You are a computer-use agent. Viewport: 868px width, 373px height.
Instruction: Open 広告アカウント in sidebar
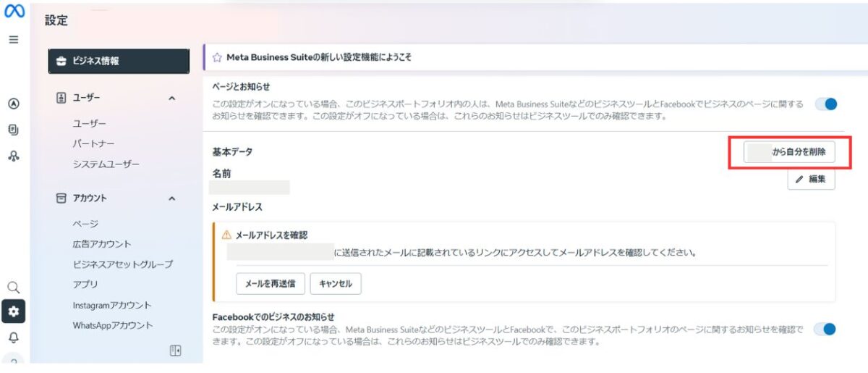(x=102, y=244)
